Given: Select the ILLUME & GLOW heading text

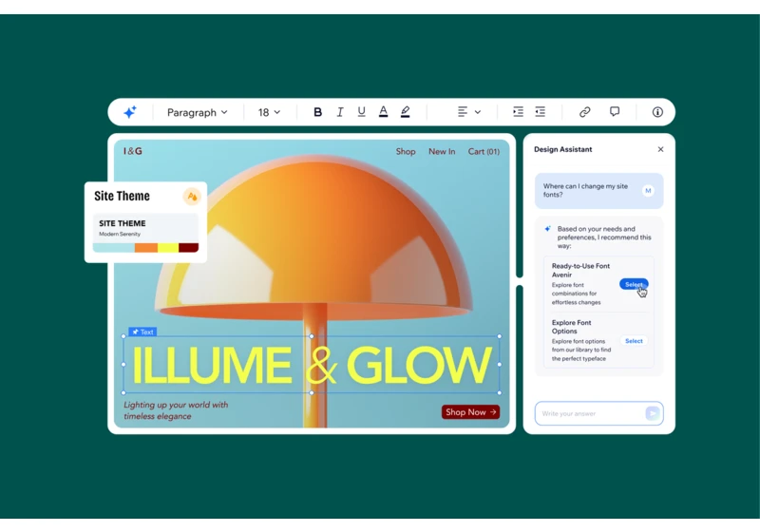Looking at the screenshot, I should point(312,365).
